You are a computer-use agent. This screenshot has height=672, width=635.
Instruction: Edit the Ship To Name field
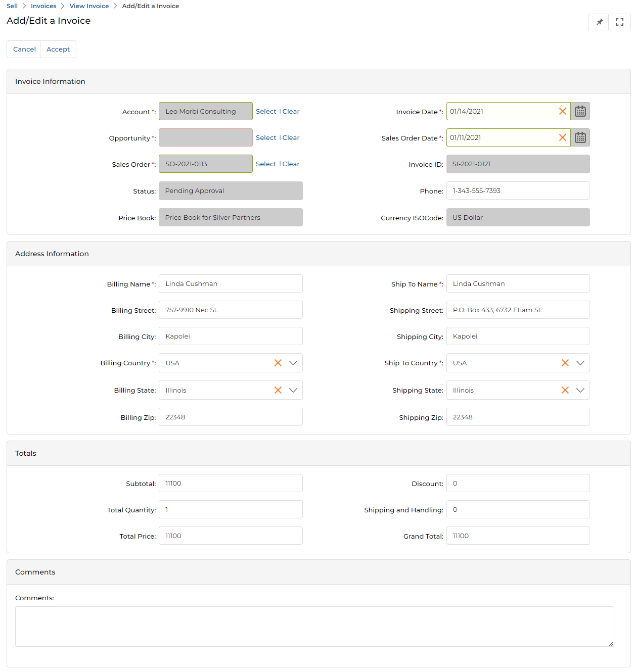pos(518,283)
